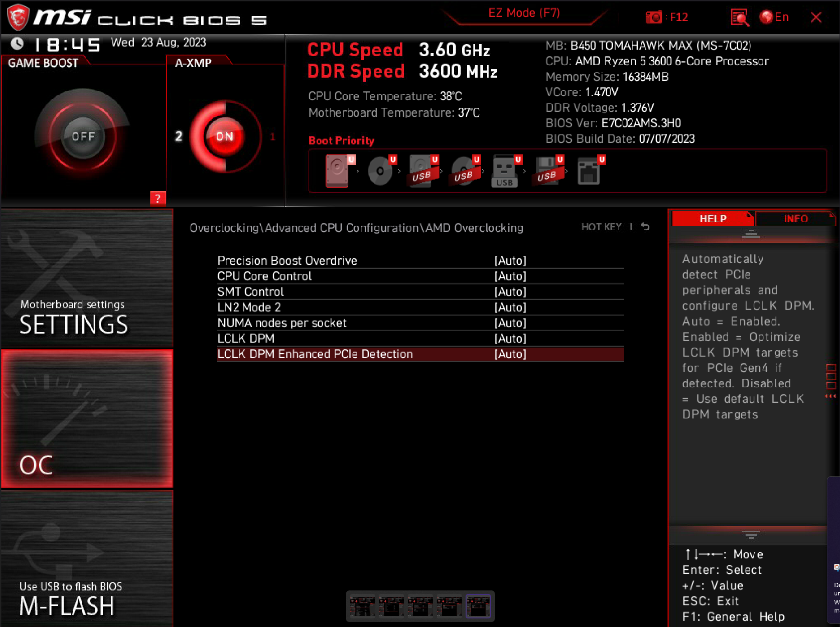The image size is (840, 627).
Task: Switch to the INFO tab
Action: (x=795, y=218)
